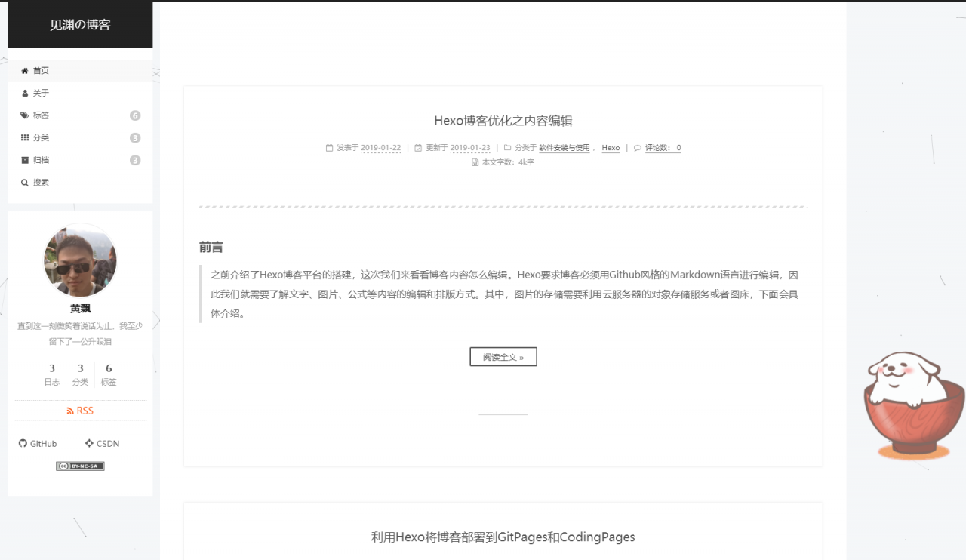Click the author motto beginning 直到这一刻微笑着说话为止

click(x=80, y=334)
